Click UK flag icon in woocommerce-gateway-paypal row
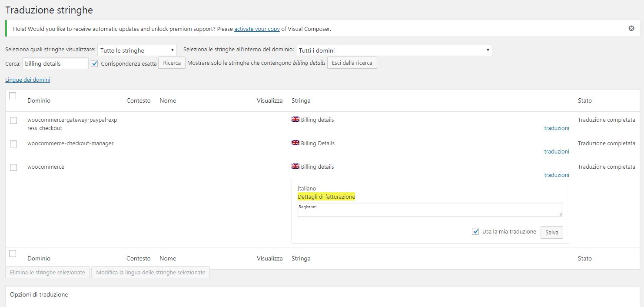The width and height of the screenshot is (644, 307). click(295, 120)
